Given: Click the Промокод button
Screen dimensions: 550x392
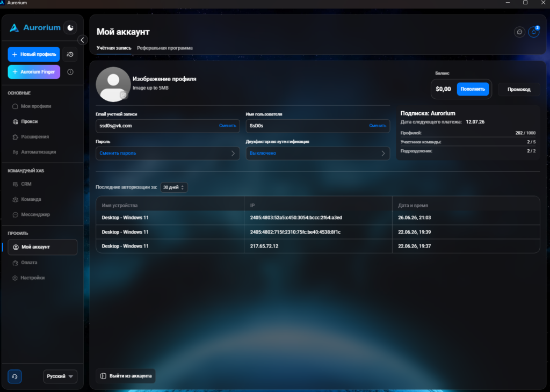Looking at the screenshot, I should (519, 90).
